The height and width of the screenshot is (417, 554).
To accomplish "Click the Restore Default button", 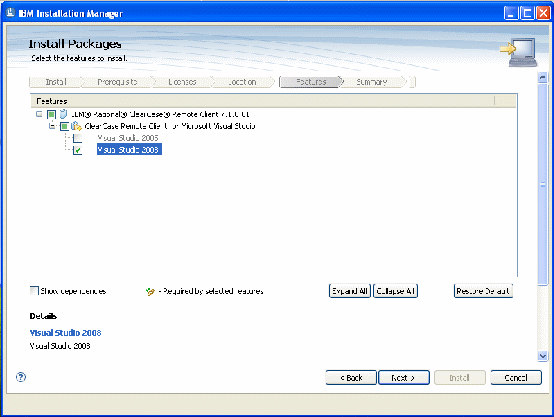I will 483,291.
